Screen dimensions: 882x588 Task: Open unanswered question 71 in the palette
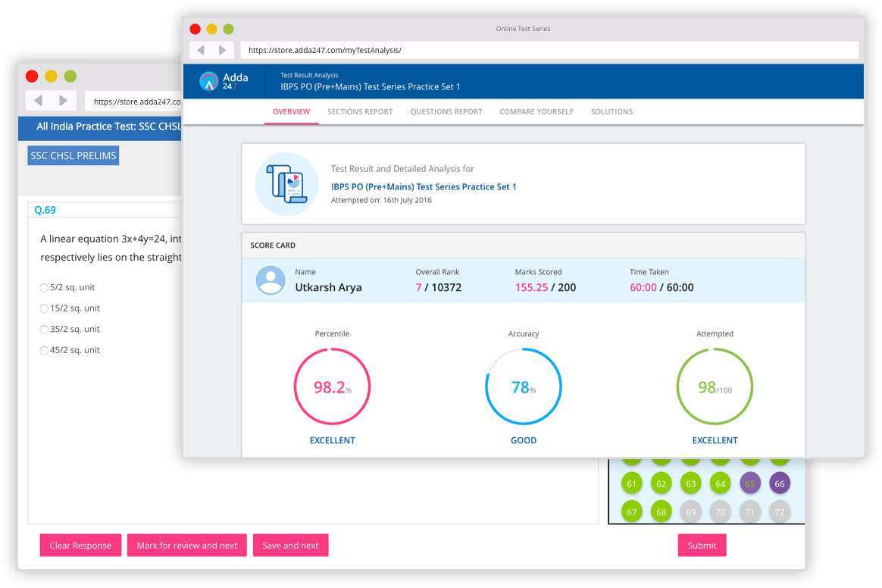(750, 511)
